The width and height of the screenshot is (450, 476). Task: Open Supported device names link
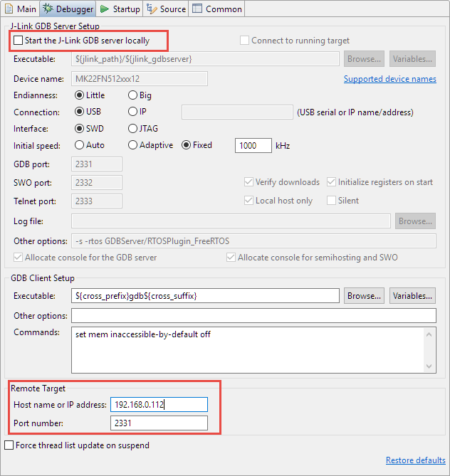[x=390, y=79]
